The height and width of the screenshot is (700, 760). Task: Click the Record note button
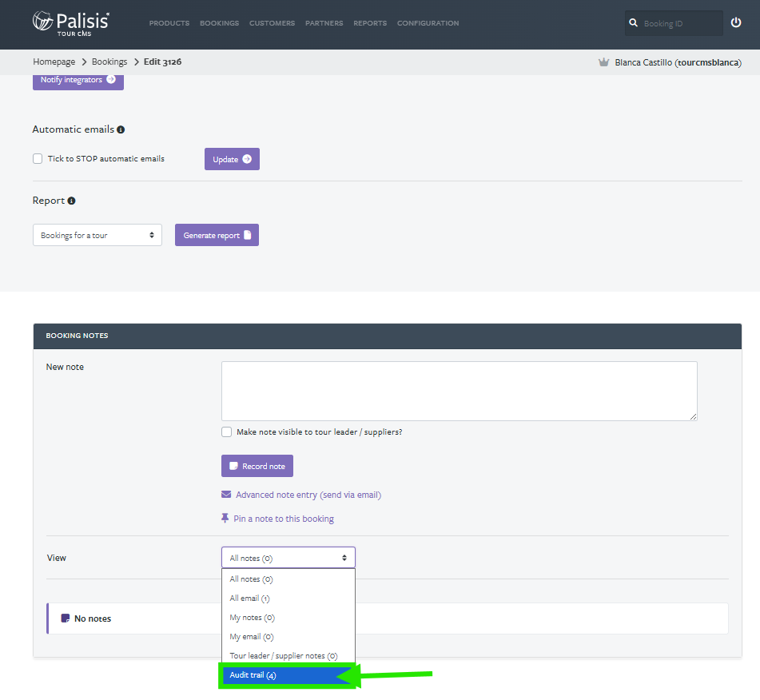(257, 466)
